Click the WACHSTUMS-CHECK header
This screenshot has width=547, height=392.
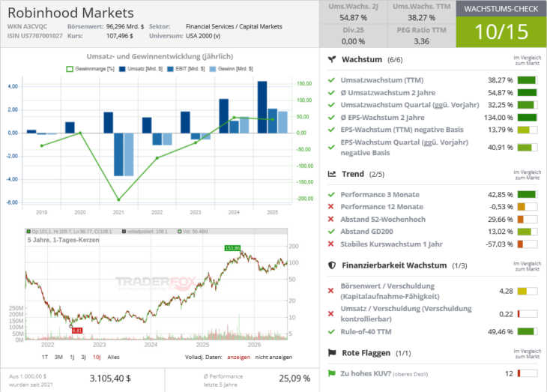[501, 9]
